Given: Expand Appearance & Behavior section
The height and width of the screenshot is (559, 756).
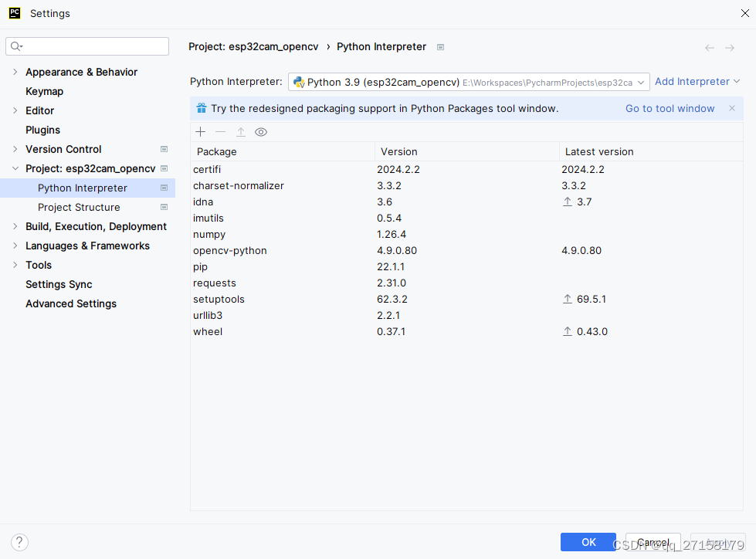Looking at the screenshot, I should point(15,72).
